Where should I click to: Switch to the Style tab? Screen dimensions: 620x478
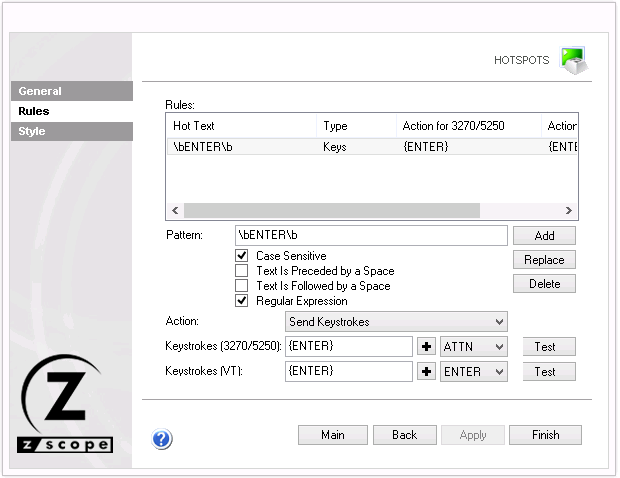click(x=72, y=131)
